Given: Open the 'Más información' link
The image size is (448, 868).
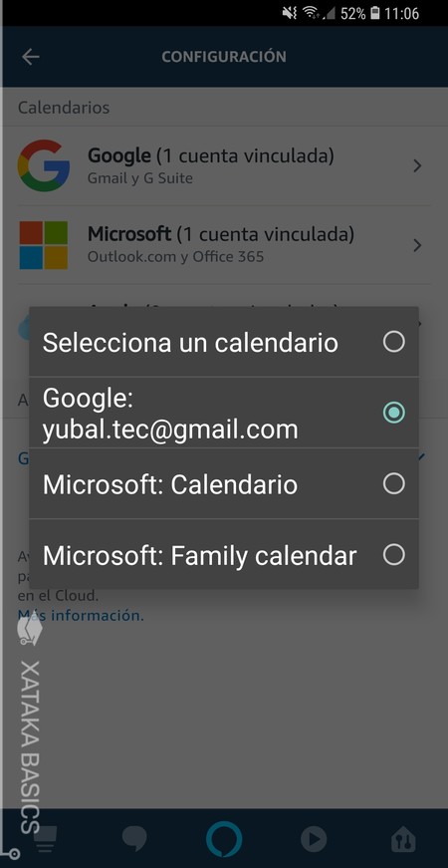Looking at the screenshot, I should pyautogui.click(x=81, y=615).
